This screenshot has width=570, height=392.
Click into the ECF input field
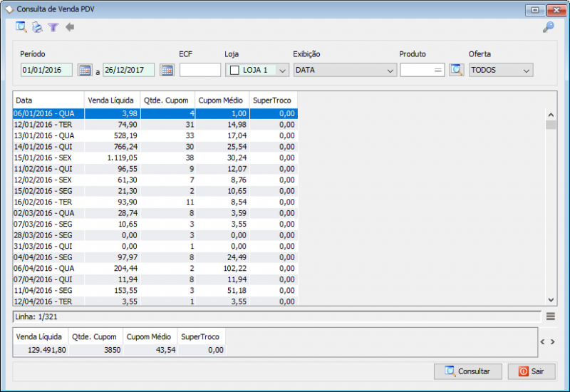click(x=200, y=70)
